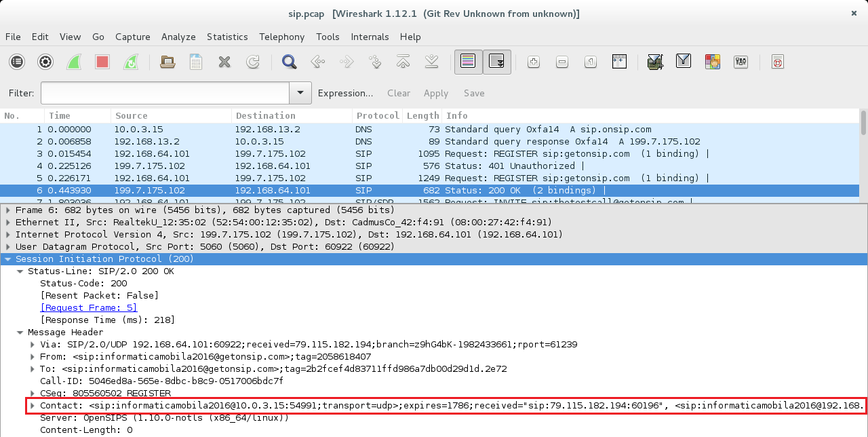
Task: Open the capture interfaces list icon
Action: [x=17, y=62]
